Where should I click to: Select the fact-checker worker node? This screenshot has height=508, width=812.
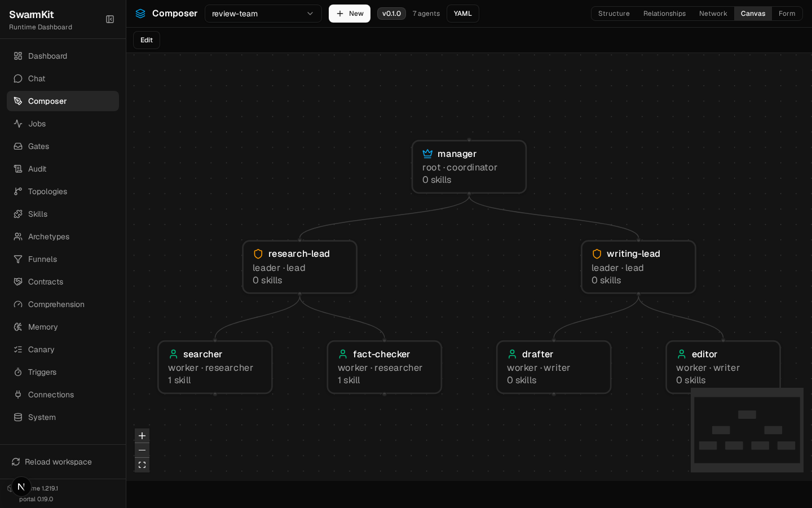[385, 367]
